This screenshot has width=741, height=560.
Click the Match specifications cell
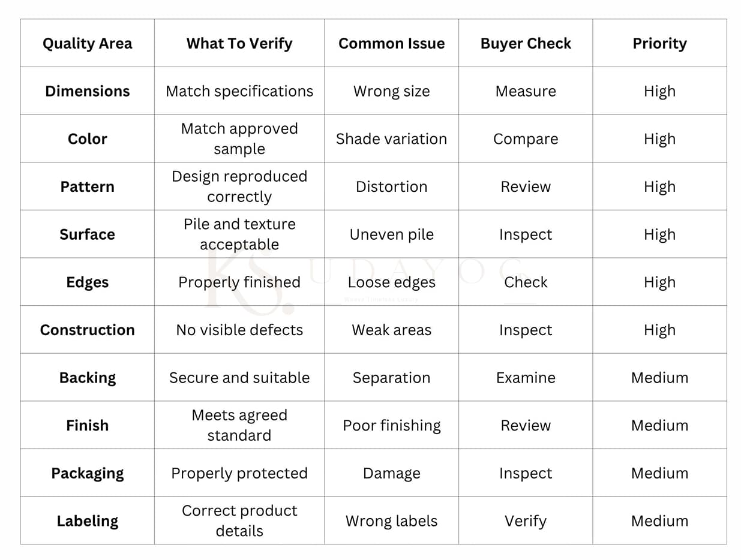point(239,91)
